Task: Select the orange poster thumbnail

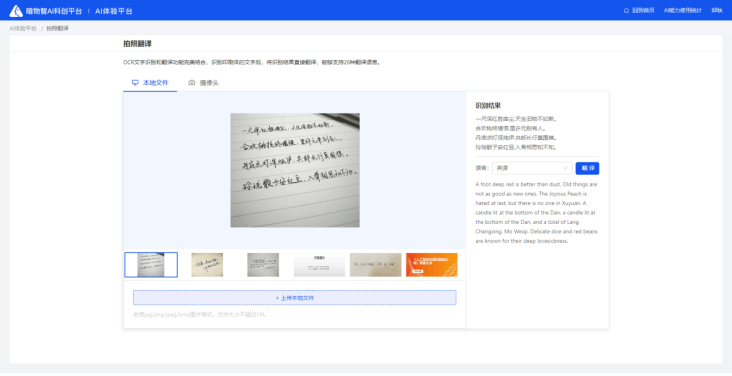Action: click(x=431, y=265)
